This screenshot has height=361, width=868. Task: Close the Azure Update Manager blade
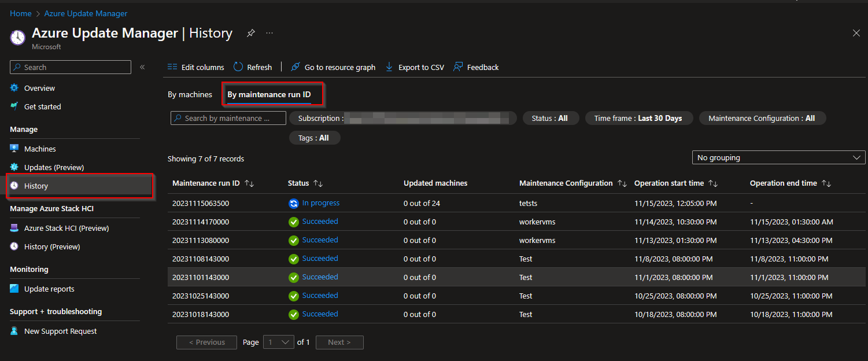point(856,34)
